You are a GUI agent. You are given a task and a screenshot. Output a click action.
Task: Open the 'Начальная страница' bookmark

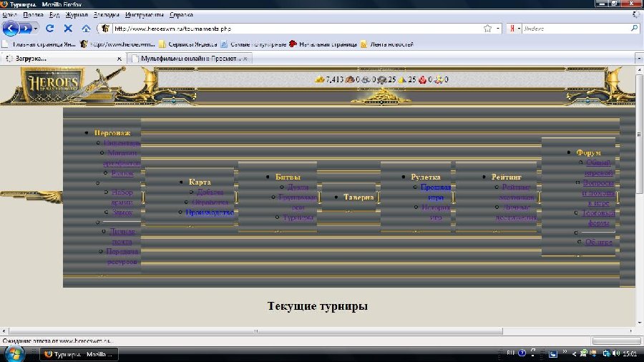pyautogui.click(x=323, y=44)
